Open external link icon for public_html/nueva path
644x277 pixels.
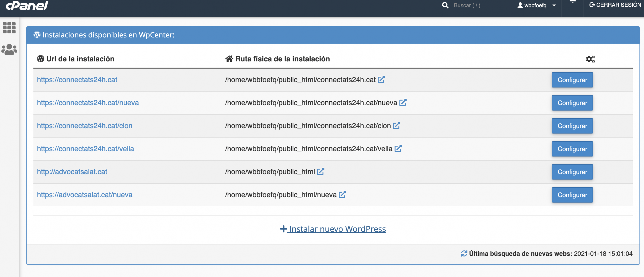342,195
